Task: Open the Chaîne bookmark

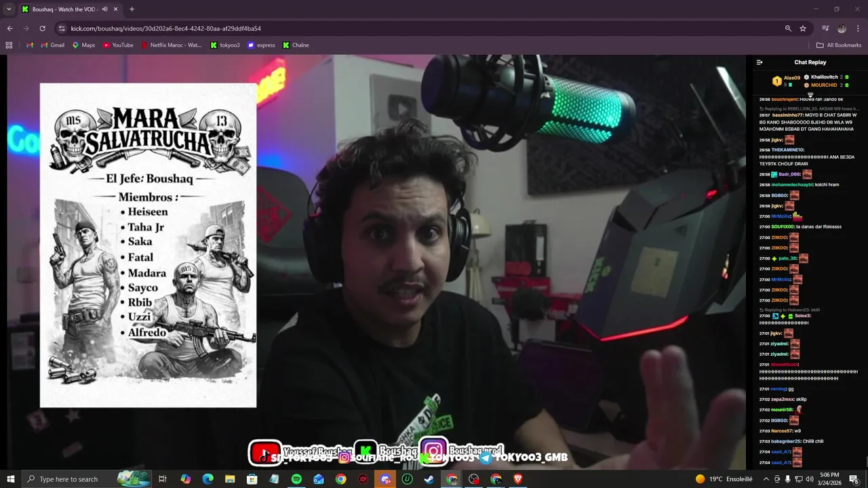Action: click(x=296, y=45)
